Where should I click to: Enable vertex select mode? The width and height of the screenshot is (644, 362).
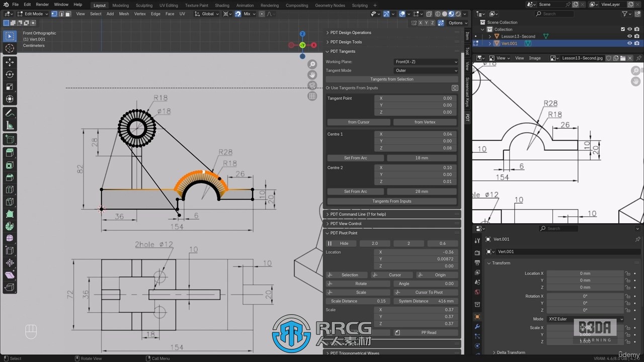coord(55,14)
